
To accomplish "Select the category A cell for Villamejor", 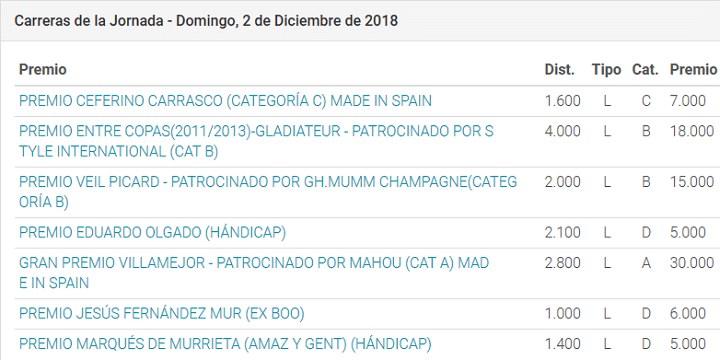I will pyautogui.click(x=646, y=263).
